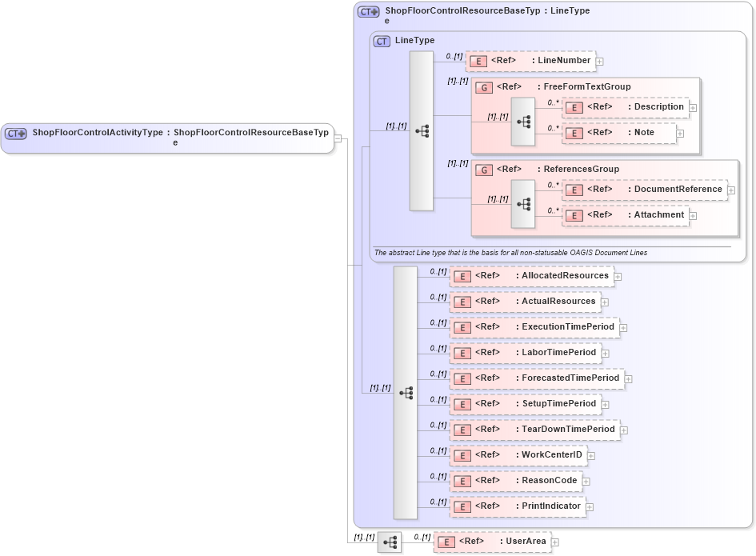Click the G icon of FreeFormTextGroup
Image resolution: width=756 pixels, height=556 pixels.
tap(482, 86)
